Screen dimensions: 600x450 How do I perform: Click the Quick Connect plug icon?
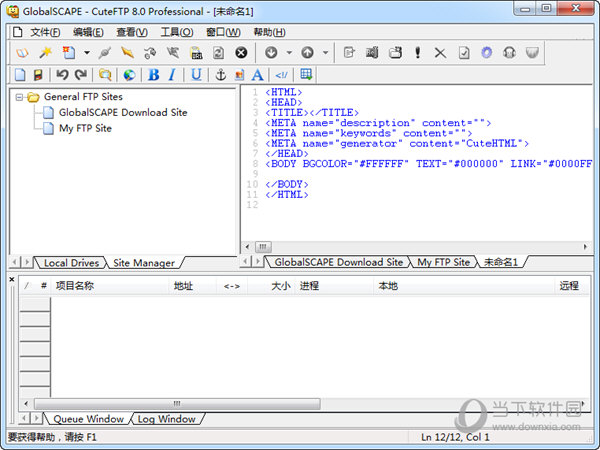tap(104, 52)
